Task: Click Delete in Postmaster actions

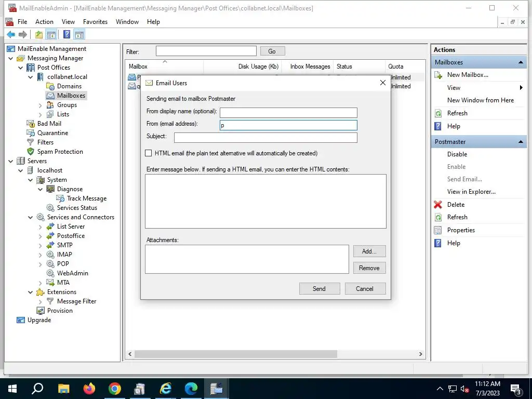Action: tap(456, 205)
